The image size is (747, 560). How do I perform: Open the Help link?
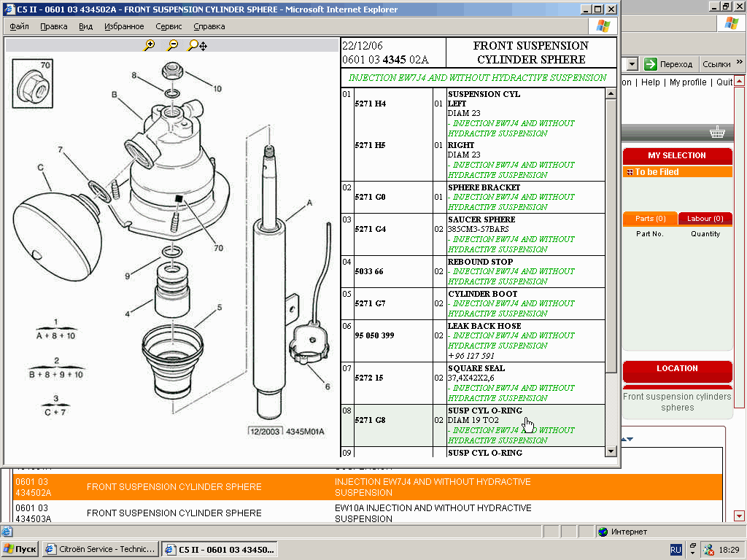click(x=650, y=82)
